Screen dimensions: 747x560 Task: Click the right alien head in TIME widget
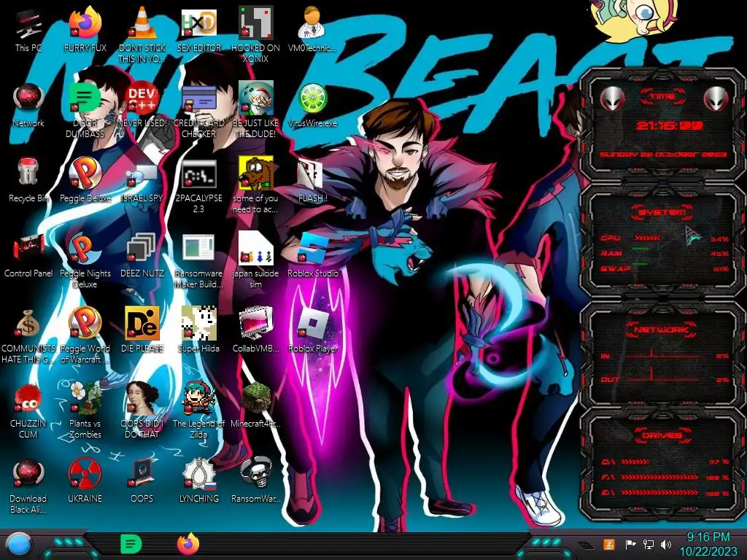pos(716,98)
